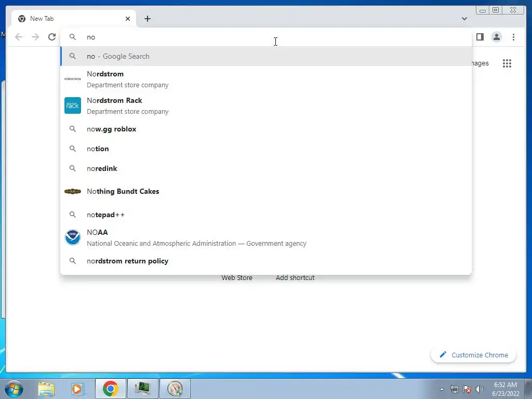Click the Customize Chrome button
Screen dimensions: 532x399
473,355
